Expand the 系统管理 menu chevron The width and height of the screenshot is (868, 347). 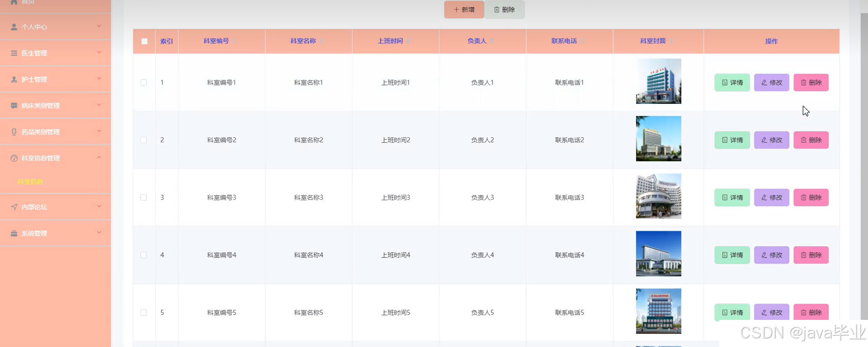(x=99, y=232)
